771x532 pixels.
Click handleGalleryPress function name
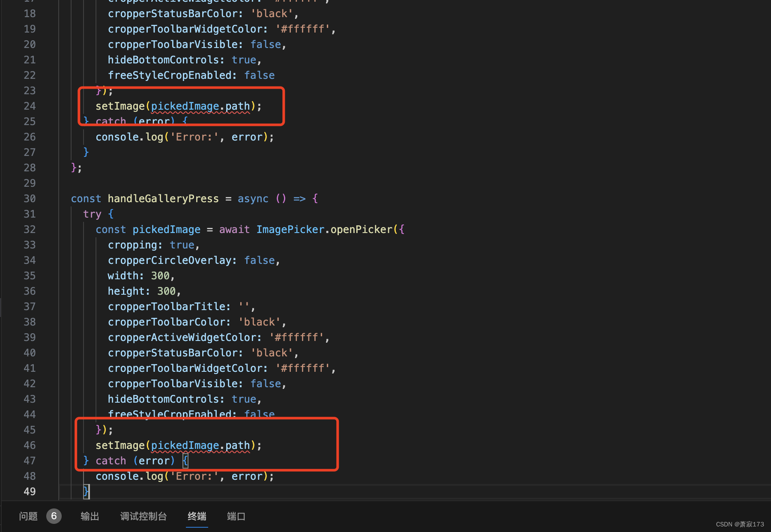tap(163, 199)
